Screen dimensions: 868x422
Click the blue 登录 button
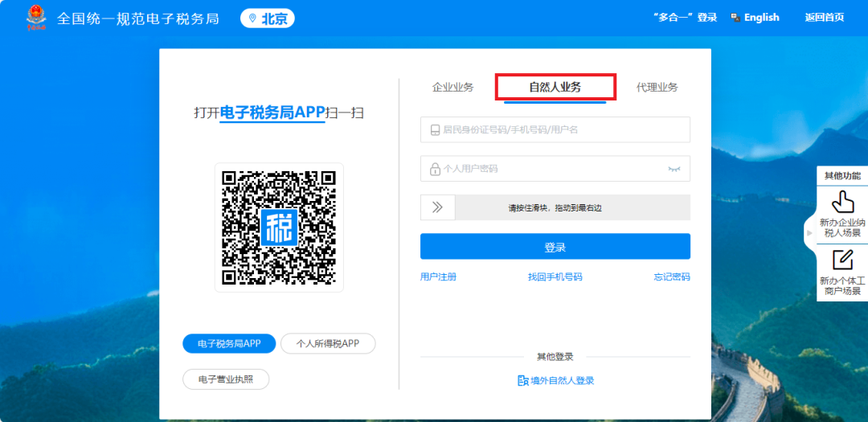coord(555,247)
